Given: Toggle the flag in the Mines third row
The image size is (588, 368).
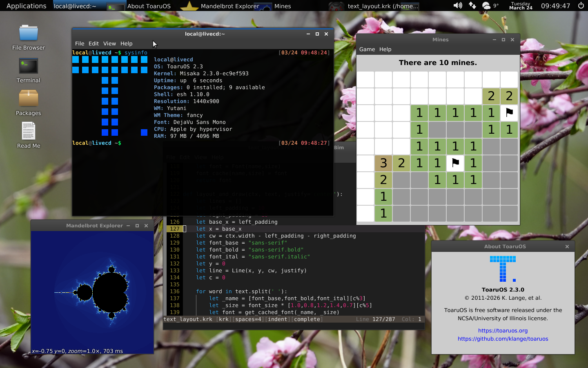Looking at the screenshot, I should click(509, 113).
